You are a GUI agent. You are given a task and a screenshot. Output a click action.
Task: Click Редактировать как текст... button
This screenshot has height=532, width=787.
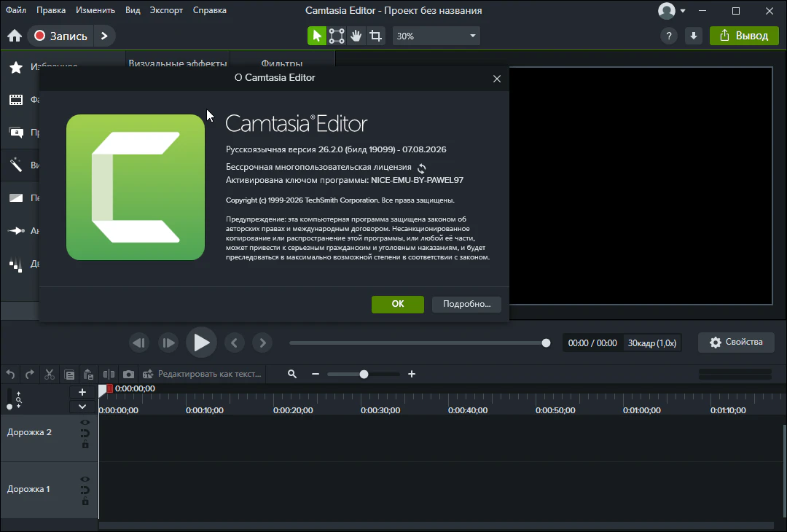pyautogui.click(x=202, y=374)
